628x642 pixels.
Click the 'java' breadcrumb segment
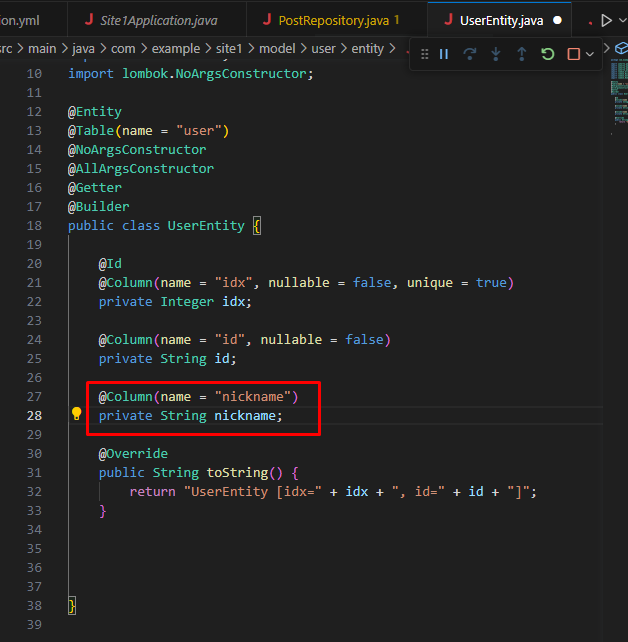84,49
